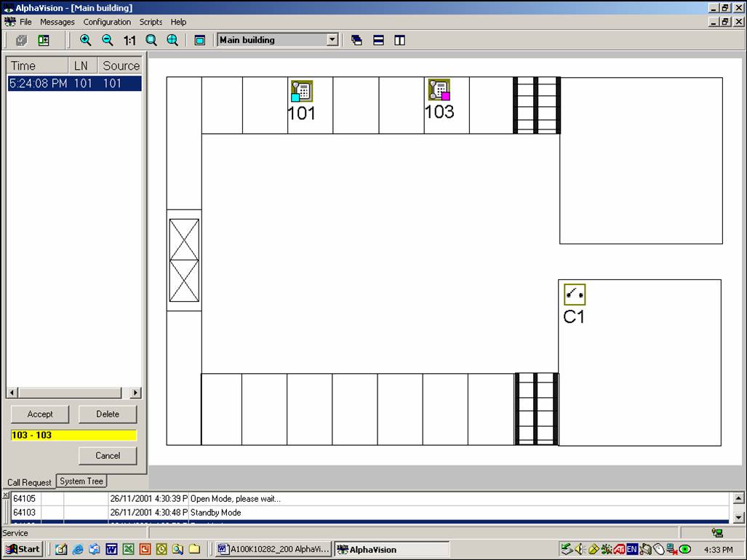The width and height of the screenshot is (747, 560).
Task: Open the folder icon in quick launch
Action: pos(194,549)
